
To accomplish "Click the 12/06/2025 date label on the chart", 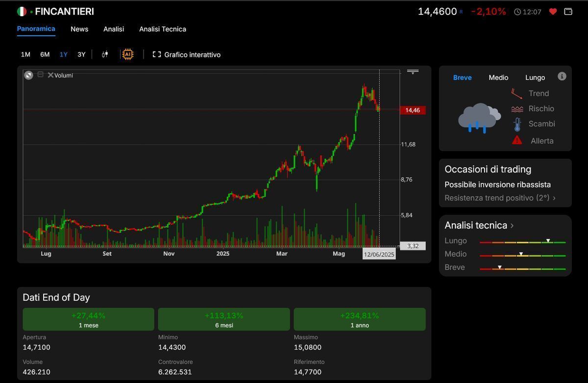I will click(x=379, y=255).
